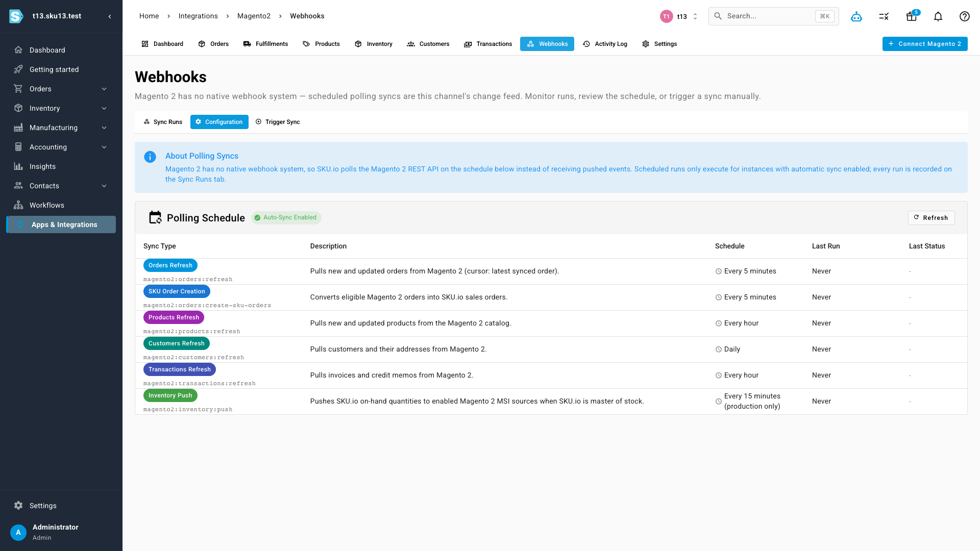Open the Magento Inventory tab
Screen dimensions: 980x551
click(374, 44)
